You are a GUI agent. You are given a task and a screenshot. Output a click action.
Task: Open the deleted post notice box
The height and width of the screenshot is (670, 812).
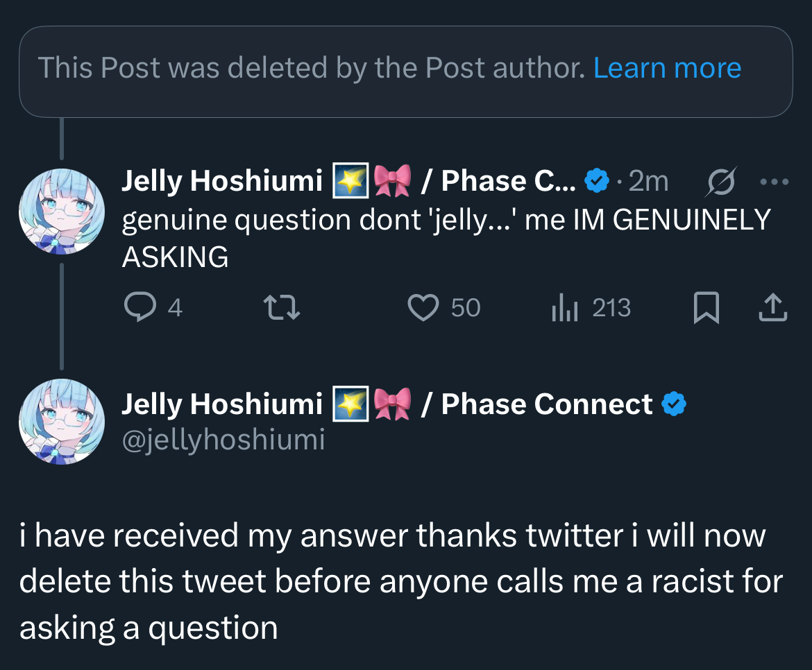[312, 69]
